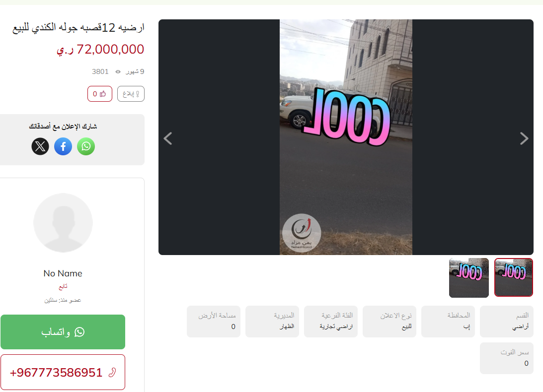Click the main listing photo

(x=346, y=137)
